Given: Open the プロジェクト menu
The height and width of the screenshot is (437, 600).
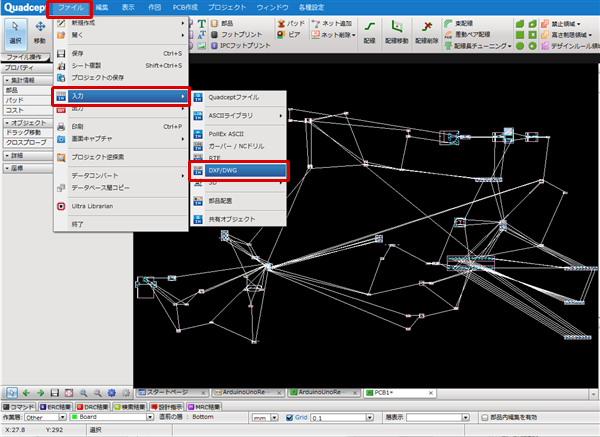Looking at the screenshot, I should click(227, 8).
